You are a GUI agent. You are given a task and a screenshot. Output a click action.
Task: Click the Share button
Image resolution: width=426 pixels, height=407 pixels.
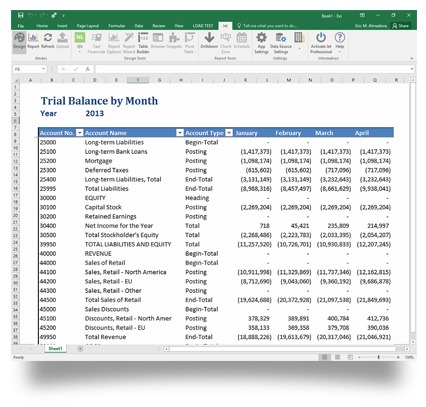(400, 26)
